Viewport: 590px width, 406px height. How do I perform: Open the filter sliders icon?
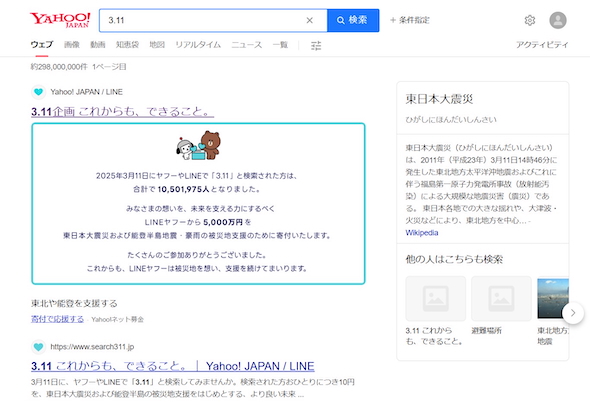pos(316,46)
